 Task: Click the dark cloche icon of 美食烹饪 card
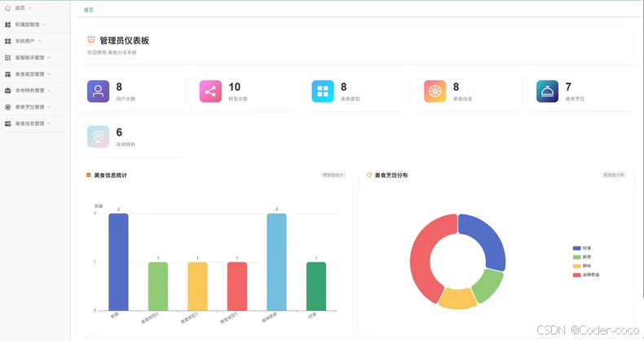click(548, 91)
